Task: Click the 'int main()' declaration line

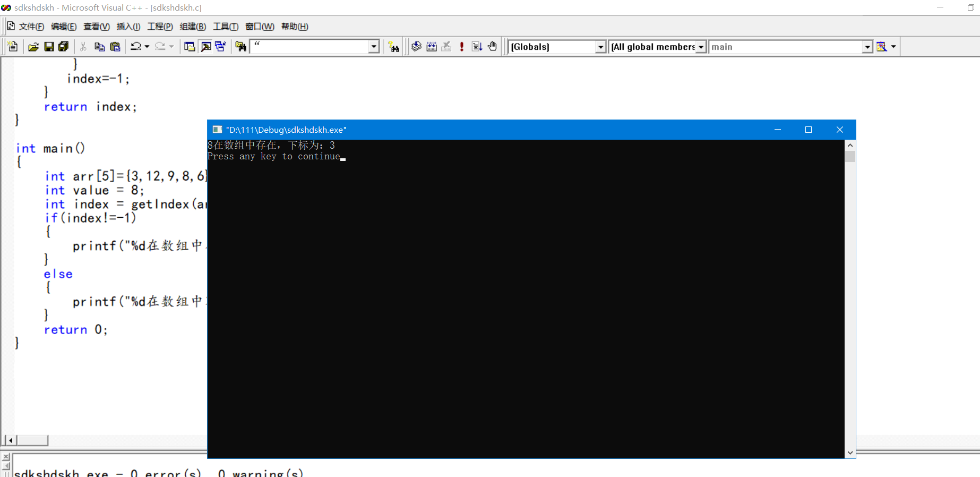Action: coord(50,148)
